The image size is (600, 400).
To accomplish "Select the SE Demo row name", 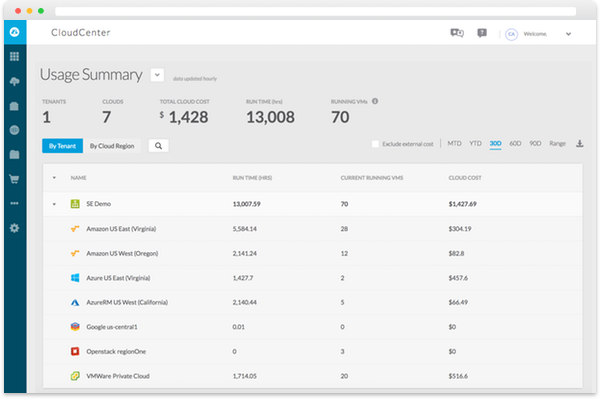I will (x=98, y=204).
